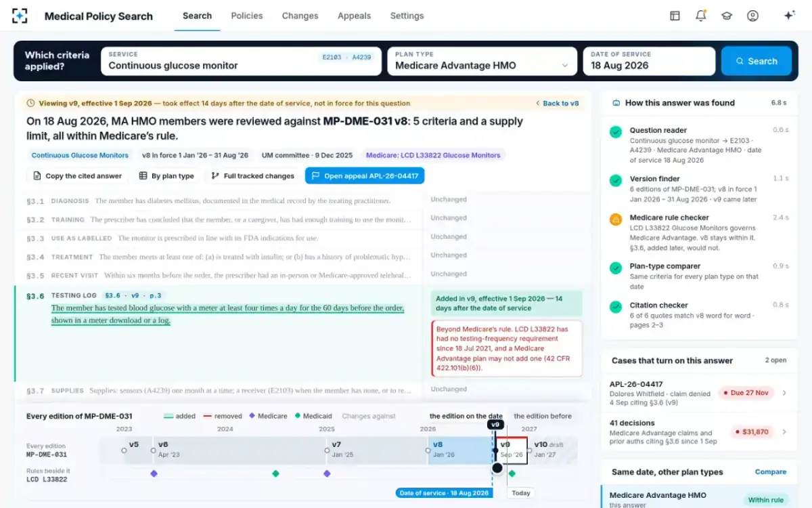Open the Settings tab
The height and width of the screenshot is (508, 812).
coord(407,16)
